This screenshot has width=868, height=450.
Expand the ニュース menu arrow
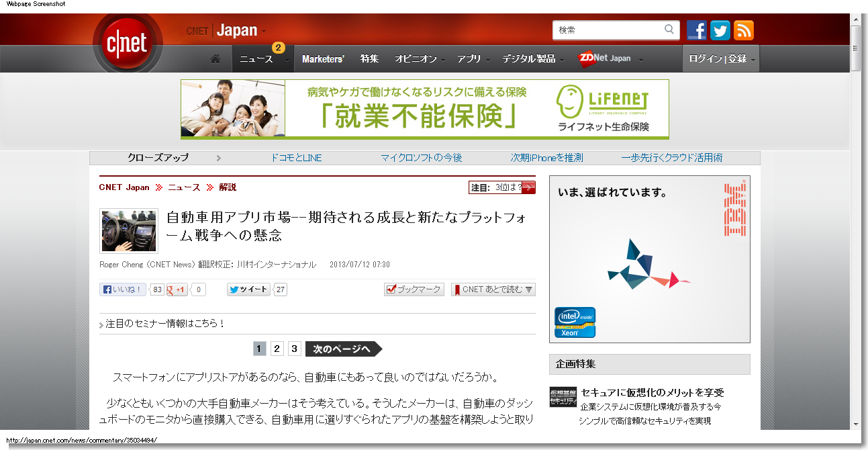pos(287,60)
